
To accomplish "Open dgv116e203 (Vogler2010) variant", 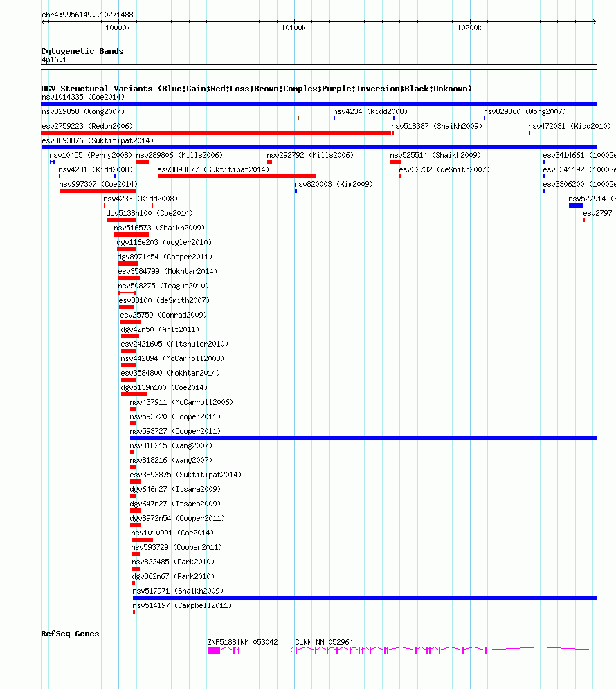I will (126, 249).
